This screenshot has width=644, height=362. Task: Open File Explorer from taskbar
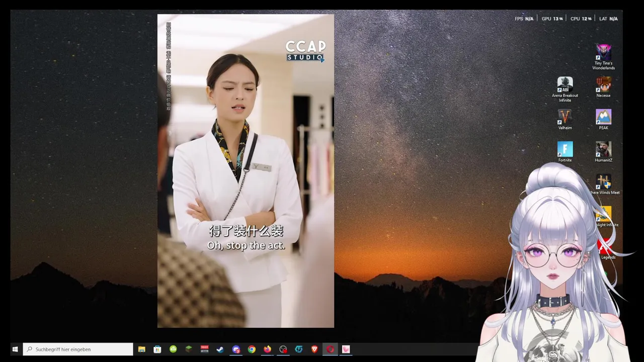pos(142,349)
